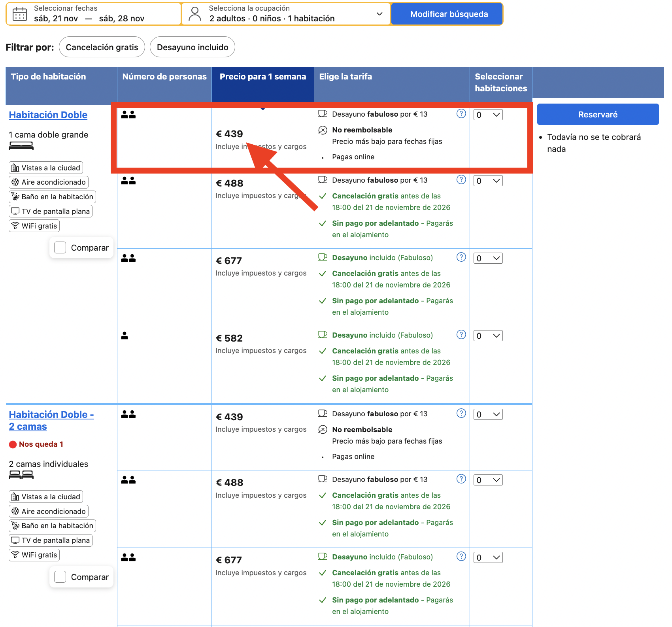The height and width of the screenshot is (627, 672).
Task: Open room quantity dropdown for the €582 rate
Action: (488, 336)
